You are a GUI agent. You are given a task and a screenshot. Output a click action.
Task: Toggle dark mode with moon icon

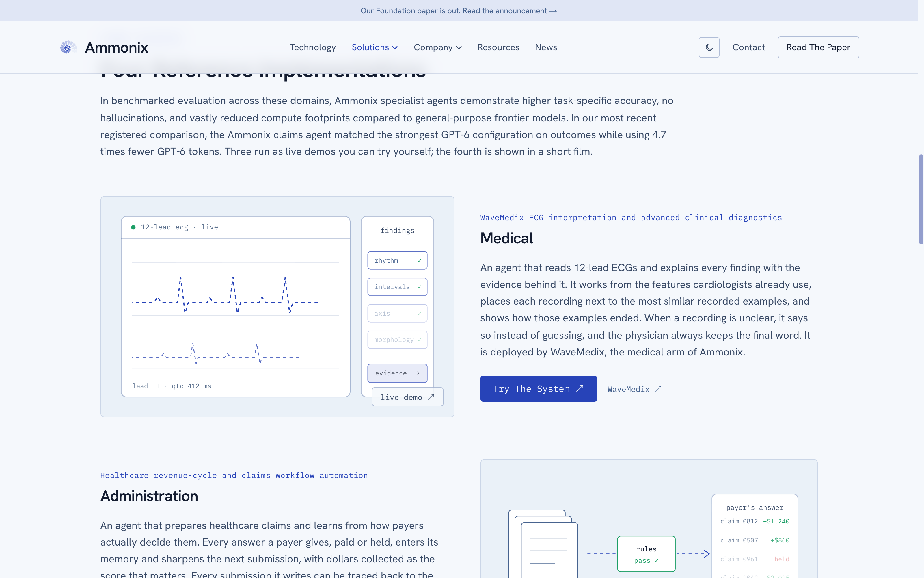click(x=709, y=47)
